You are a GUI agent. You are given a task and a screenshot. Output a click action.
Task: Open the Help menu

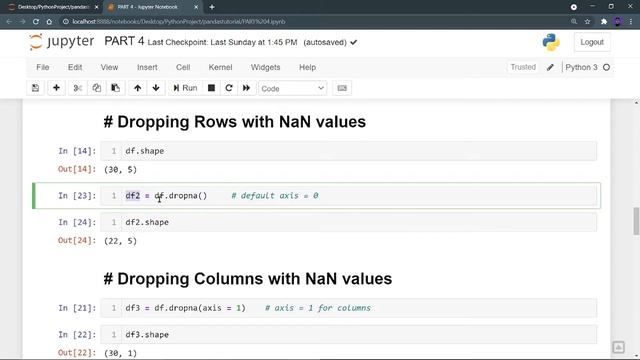[307, 67]
